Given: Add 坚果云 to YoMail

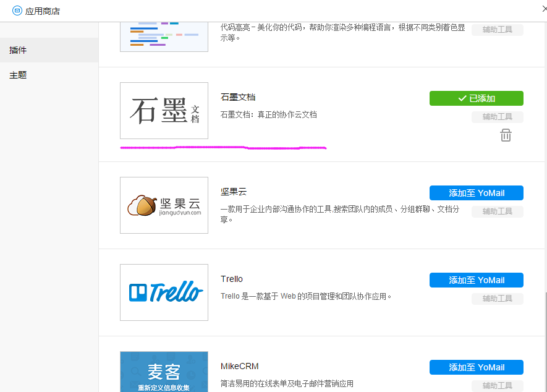Looking at the screenshot, I should tap(476, 192).
